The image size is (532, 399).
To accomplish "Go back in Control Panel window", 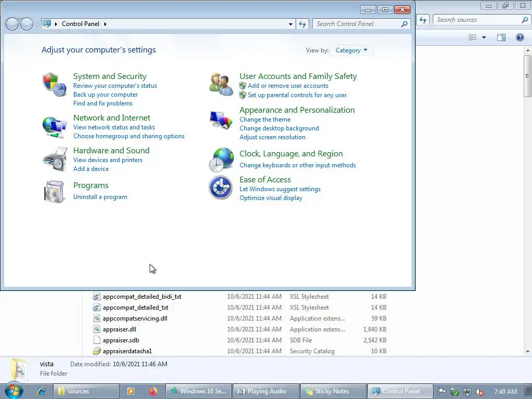I will (x=12, y=24).
